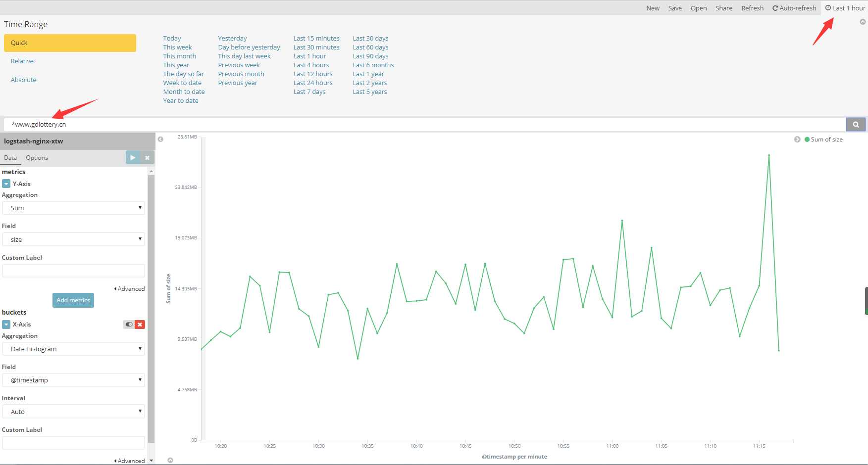This screenshot has height=465, width=868.
Task: Open the size field dropdown
Action: click(73, 239)
